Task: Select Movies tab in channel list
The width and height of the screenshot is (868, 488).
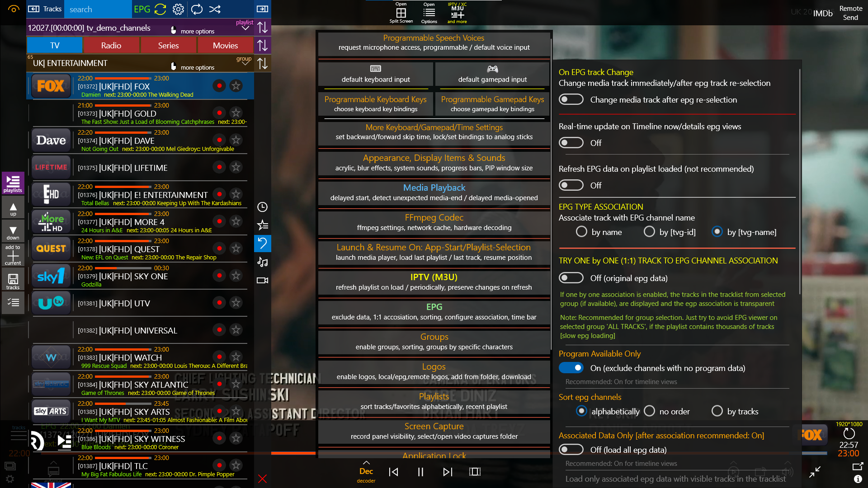Action: tap(225, 45)
